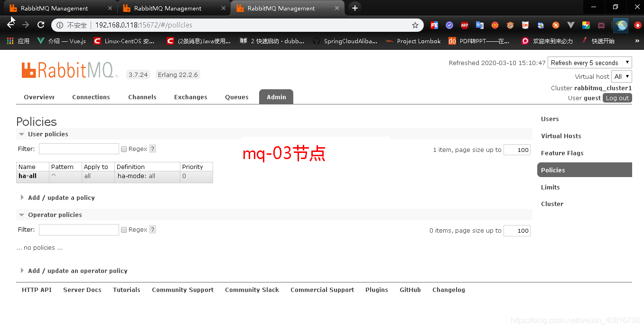Open the orange infinity extension icon
The height and width of the screenshot is (329, 644).
pos(495,25)
